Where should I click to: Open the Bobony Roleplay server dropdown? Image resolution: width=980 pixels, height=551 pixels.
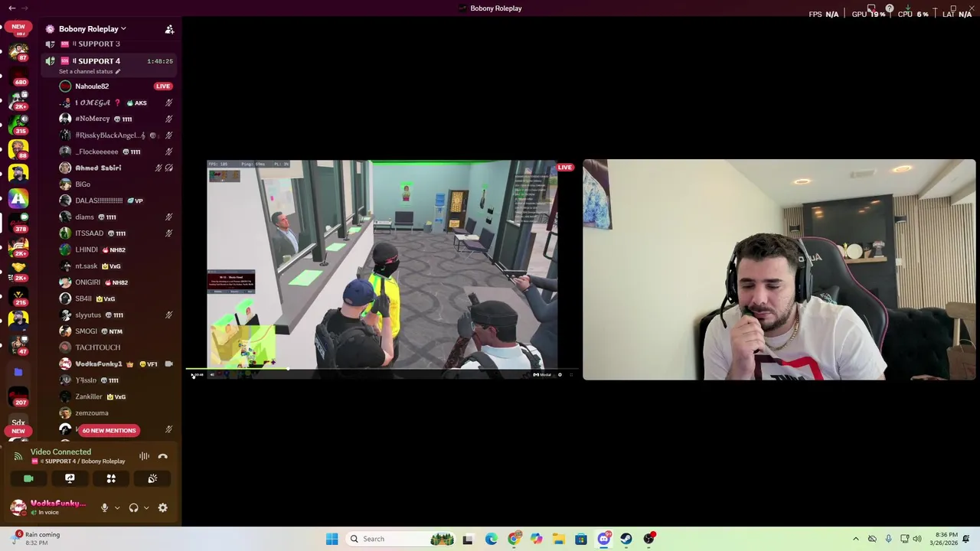pos(92,29)
